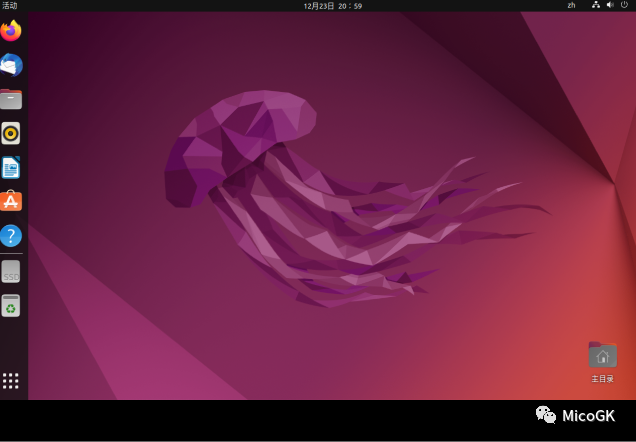Image resolution: width=636 pixels, height=442 pixels.
Task: Click the network status icon
Action: pyautogui.click(x=596, y=5)
